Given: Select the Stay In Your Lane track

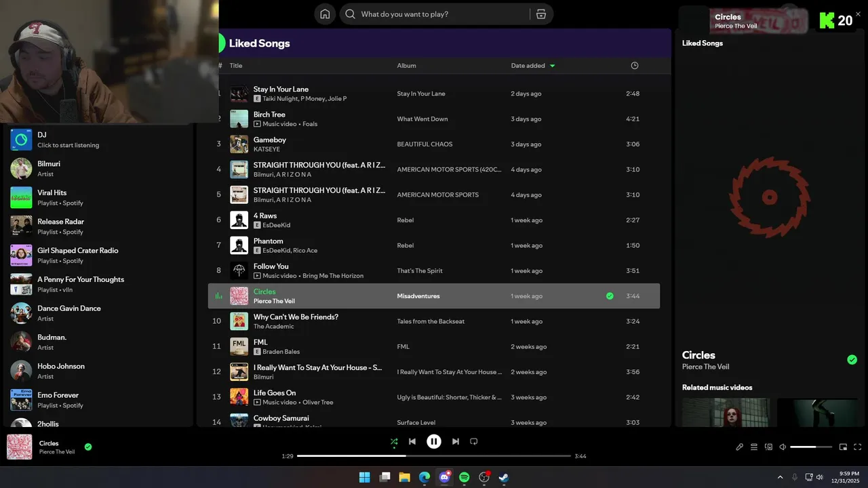Looking at the screenshot, I should [434, 94].
